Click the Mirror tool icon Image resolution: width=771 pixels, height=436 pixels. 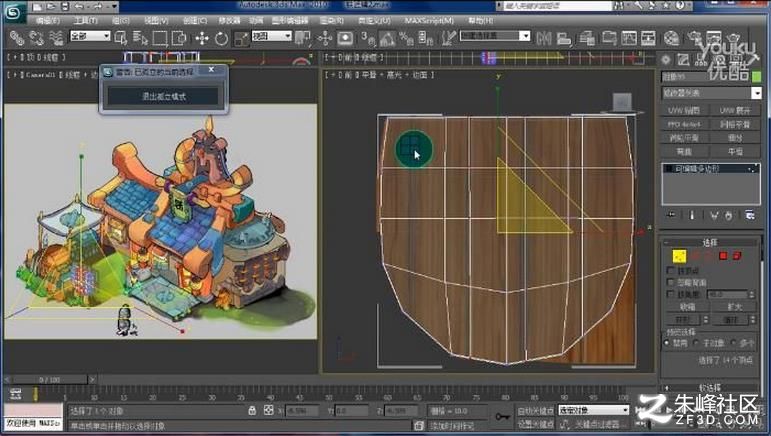click(x=543, y=38)
